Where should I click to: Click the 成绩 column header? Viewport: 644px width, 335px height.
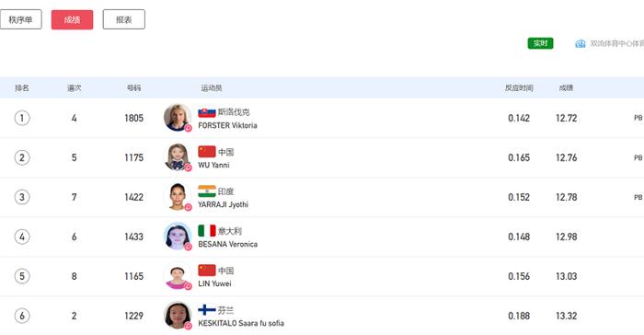click(566, 87)
